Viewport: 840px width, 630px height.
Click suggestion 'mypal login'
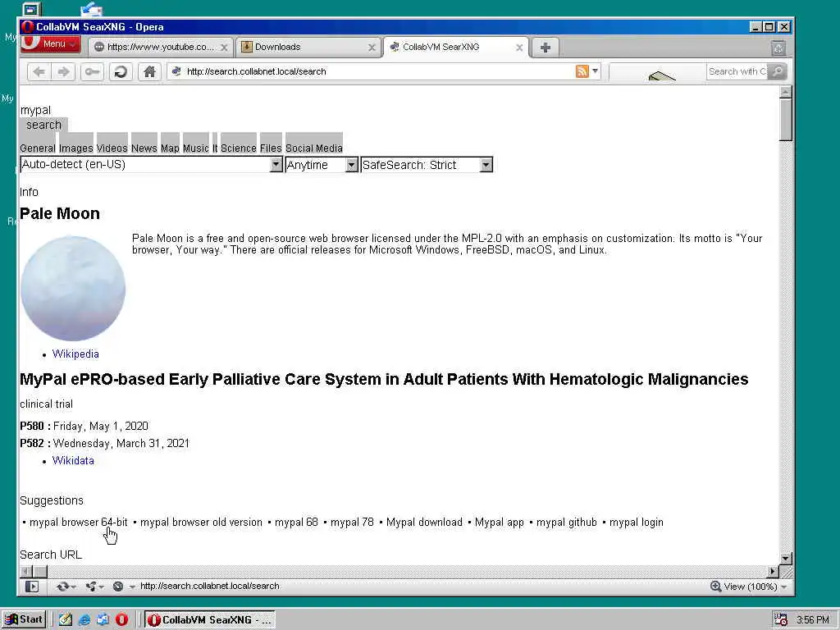[637, 523]
